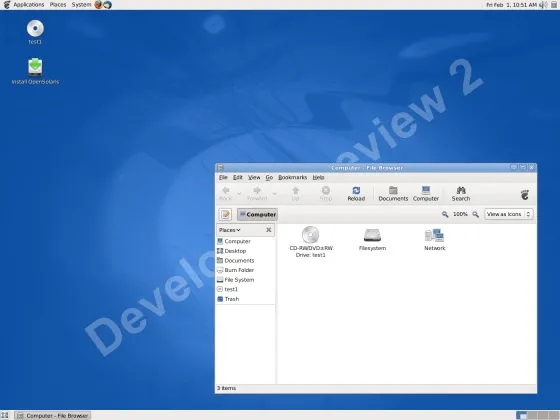
Task: Toggle the text location entry button
Action: [x=225, y=214]
